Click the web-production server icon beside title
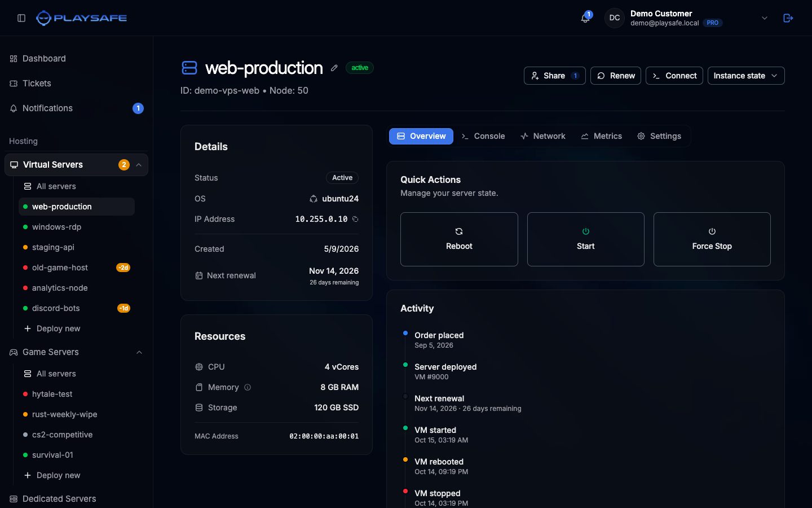The image size is (812, 508). pyautogui.click(x=189, y=68)
